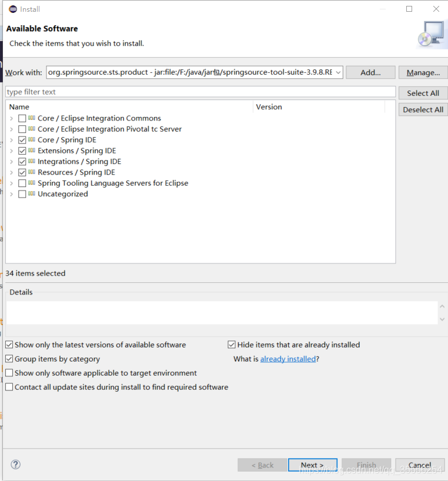Click category icon beside Uncategorized
Viewport: 448px width, 481px height.
(32, 193)
